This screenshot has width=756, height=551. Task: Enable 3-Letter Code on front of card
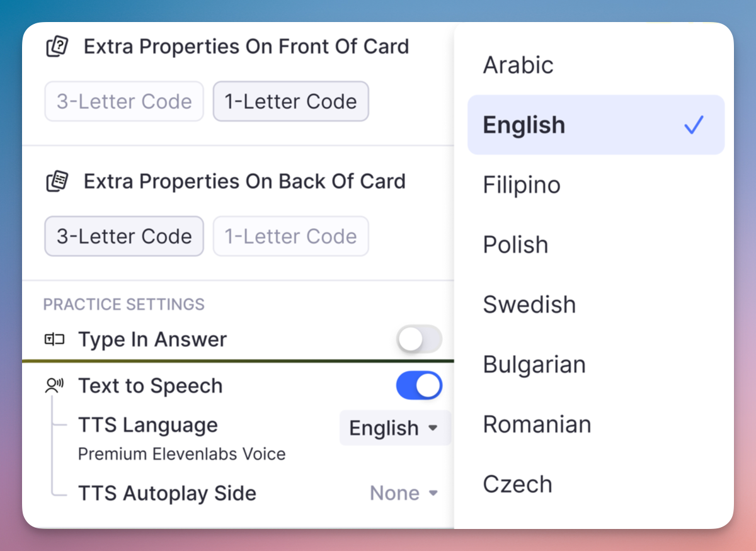(124, 101)
